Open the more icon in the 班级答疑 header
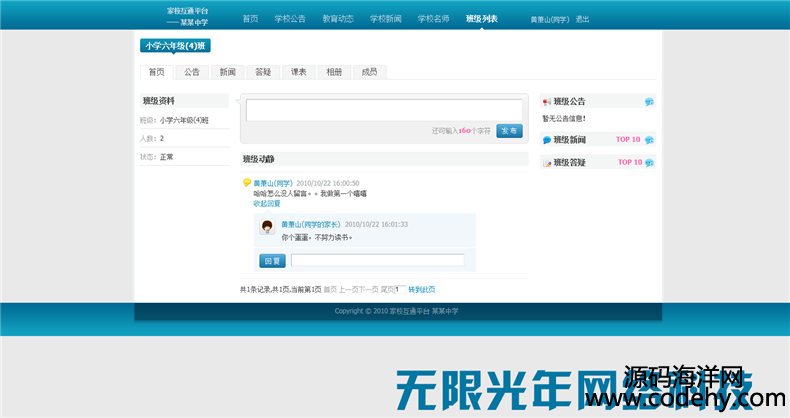The image size is (790, 418). pos(649,163)
